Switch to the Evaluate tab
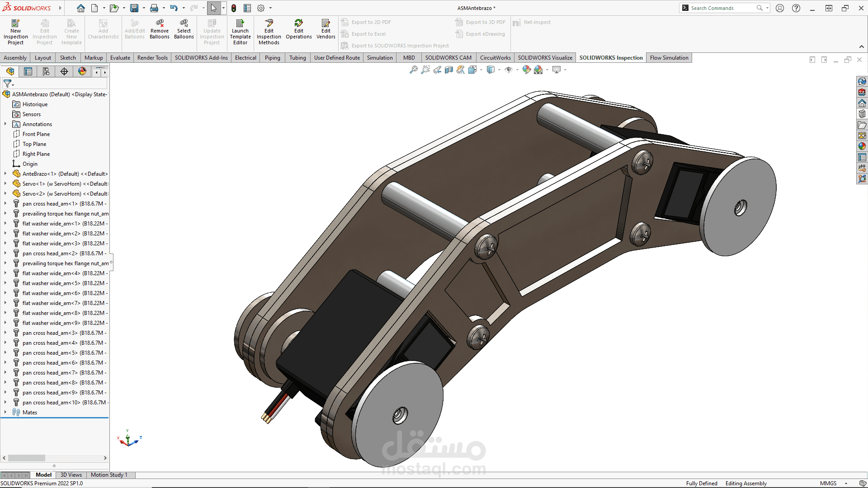 click(120, 58)
